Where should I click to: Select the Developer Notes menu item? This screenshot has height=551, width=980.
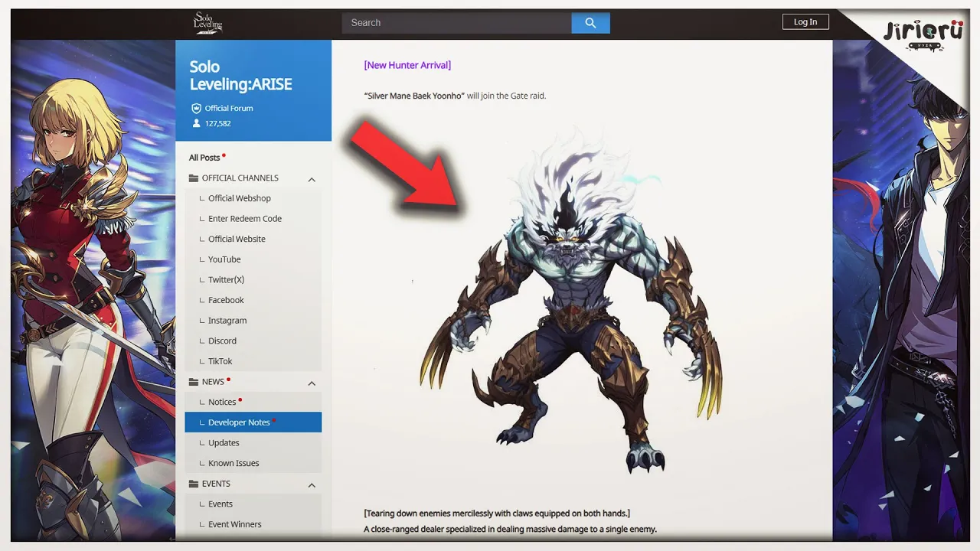pyautogui.click(x=253, y=422)
